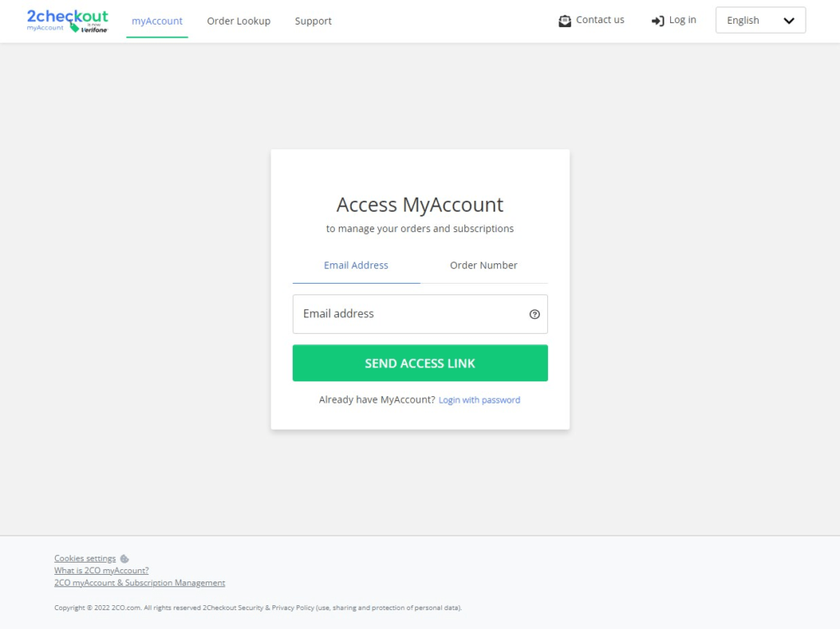This screenshot has width=840, height=629.
Task: Open 2CO myAccount & Subscription Management link
Action: (139, 583)
